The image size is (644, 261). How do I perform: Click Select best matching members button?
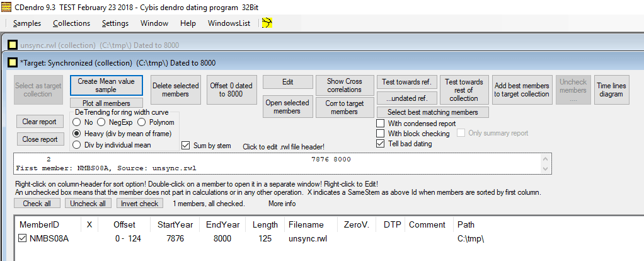pyautogui.click(x=433, y=112)
